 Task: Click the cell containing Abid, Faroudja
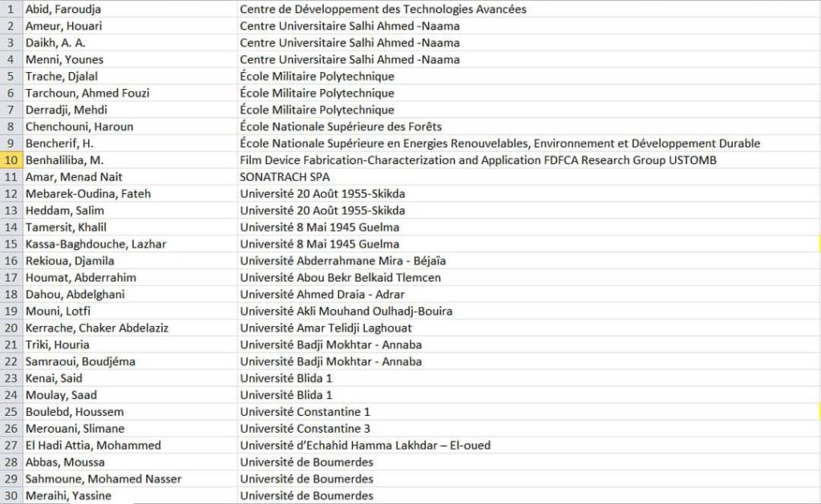pos(130,9)
